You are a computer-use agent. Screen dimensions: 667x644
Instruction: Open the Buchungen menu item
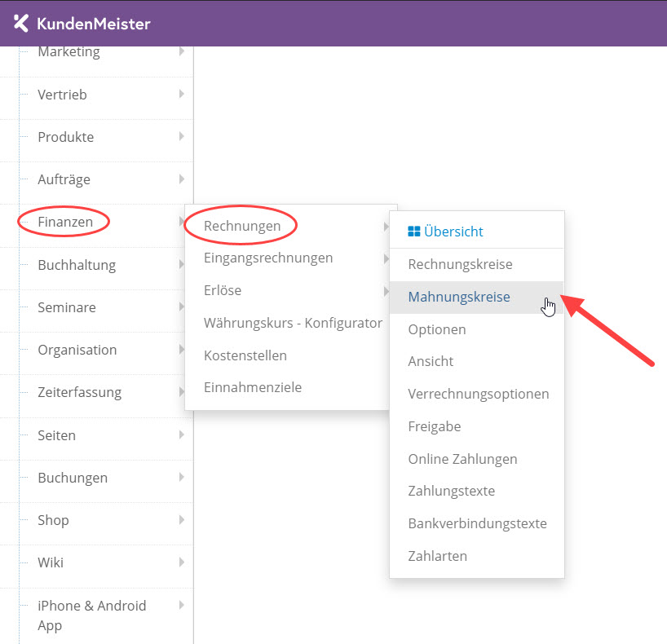73,478
